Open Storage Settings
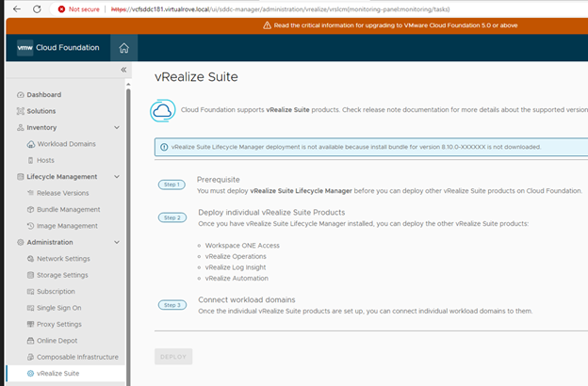Viewport: 588px width, 386px height. [62, 275]
